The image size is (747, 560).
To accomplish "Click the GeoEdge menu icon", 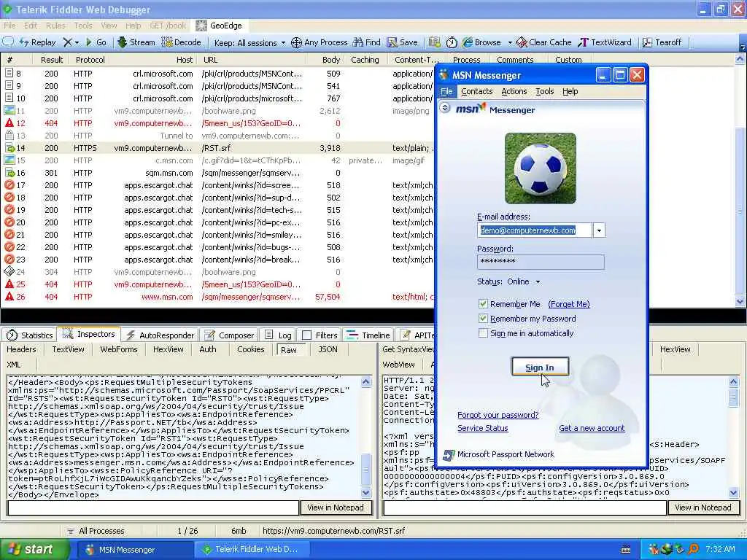I will pyautogui.click(x=201, y=26).
